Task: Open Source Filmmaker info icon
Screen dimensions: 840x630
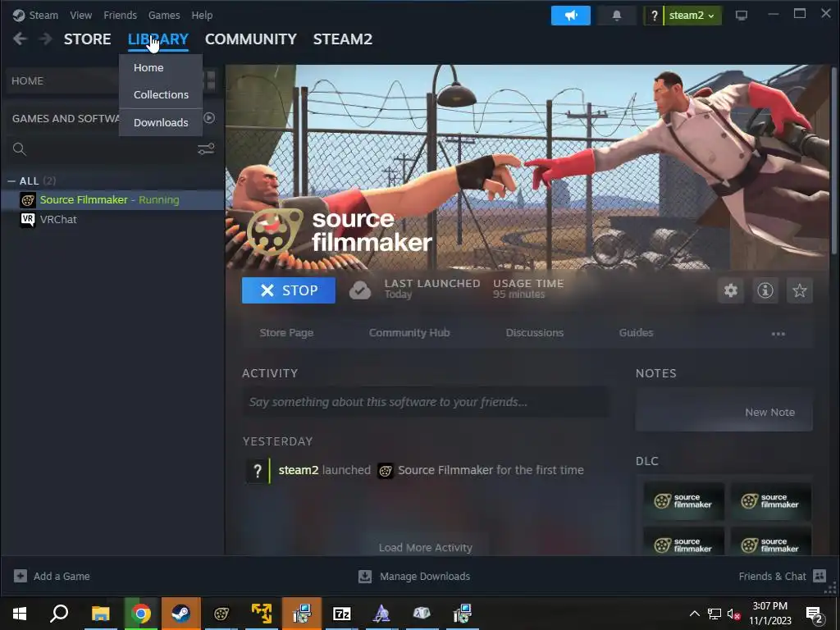Action: pos(765,290)
